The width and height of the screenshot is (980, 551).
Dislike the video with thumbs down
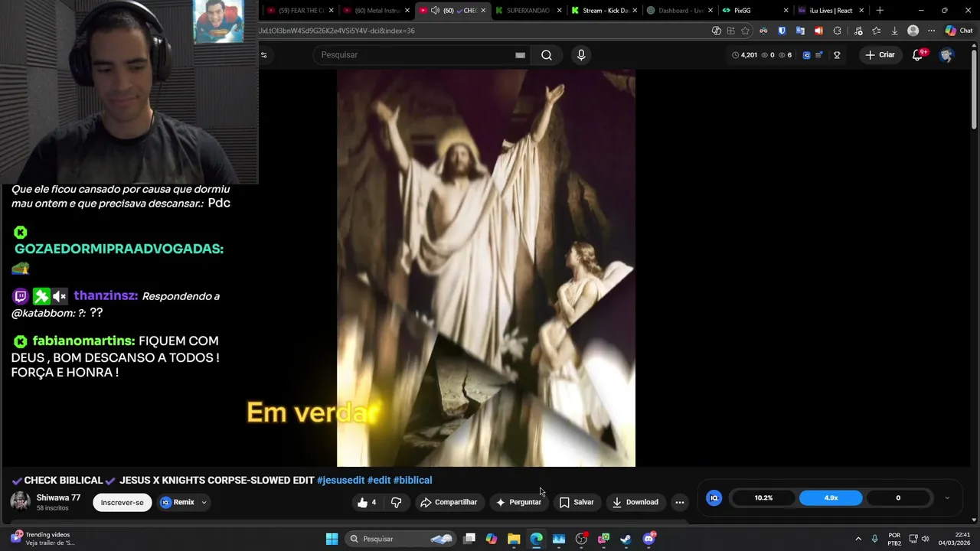[396, 503]
